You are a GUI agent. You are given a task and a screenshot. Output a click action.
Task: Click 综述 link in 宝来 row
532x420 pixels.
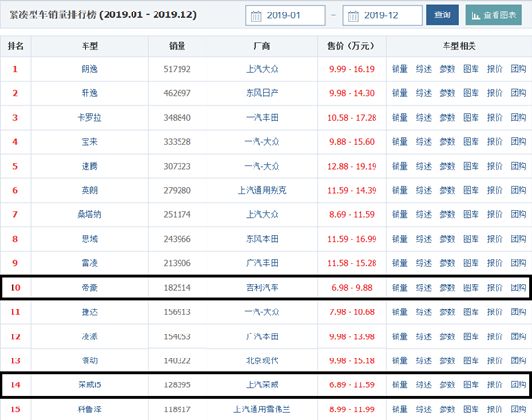pyautogui.click(x=423, y=142)
